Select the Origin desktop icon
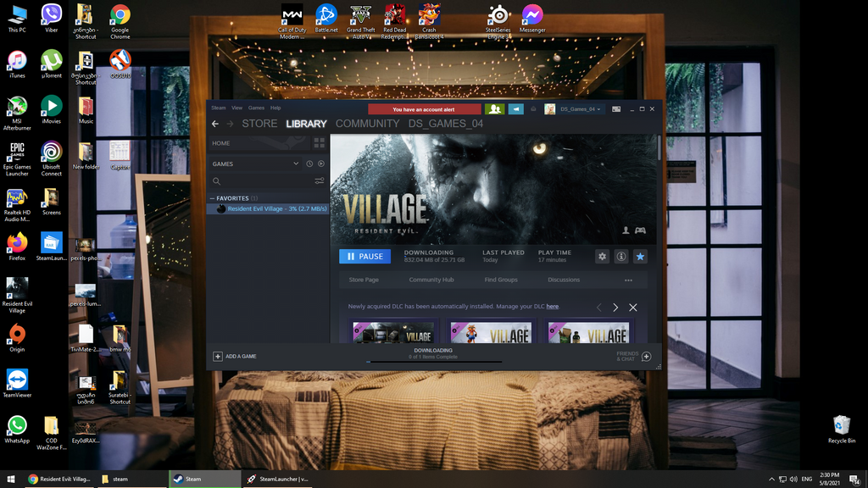Viewport: 868px width, 488px height. [17, 339]
